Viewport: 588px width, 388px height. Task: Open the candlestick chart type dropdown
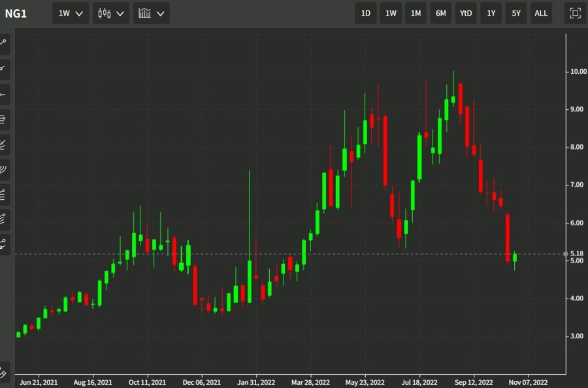(111, 14)
